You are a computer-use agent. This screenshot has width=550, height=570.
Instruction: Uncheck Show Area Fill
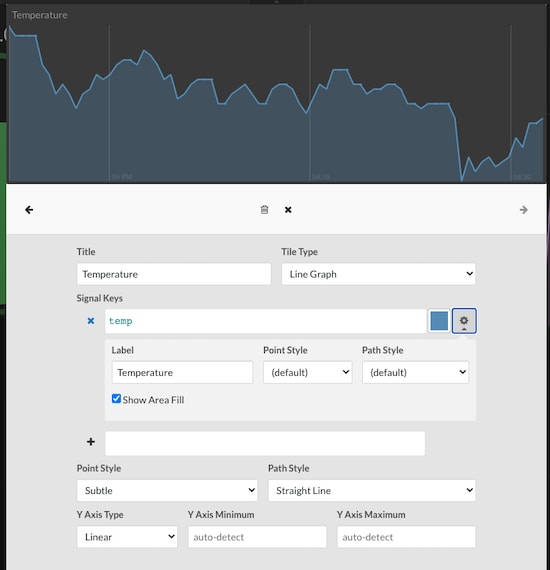116,399
